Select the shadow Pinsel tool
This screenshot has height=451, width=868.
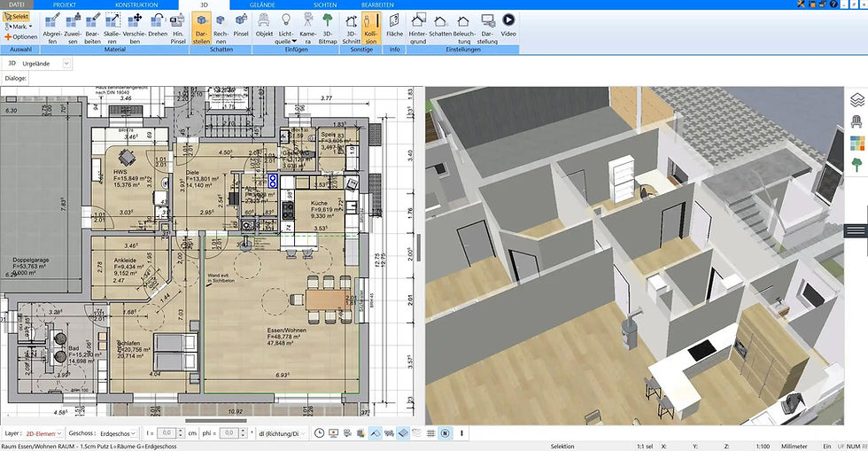(x=241, y=26)
